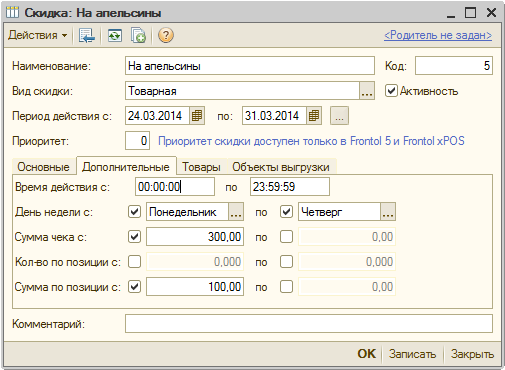
Task: Click the find-in-list toolbar icon
Action: (87, 35)
